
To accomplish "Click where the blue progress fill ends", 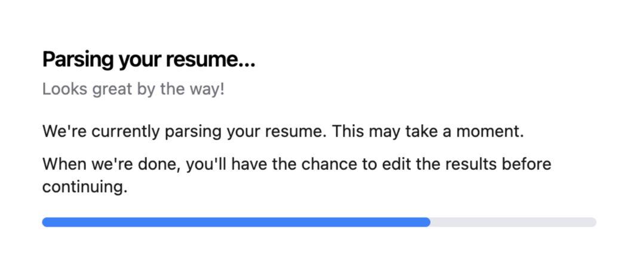I will point(428,222).
